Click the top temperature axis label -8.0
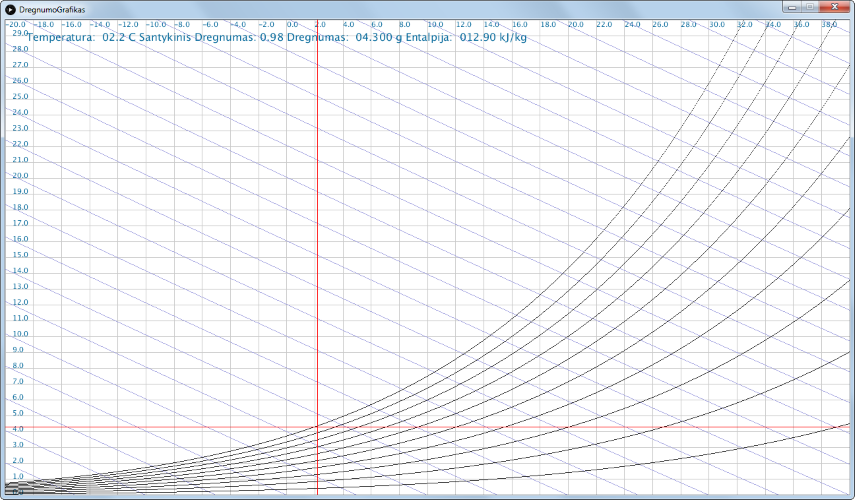Viewport: 855px width, 500px height. click(x=182, y=25)
